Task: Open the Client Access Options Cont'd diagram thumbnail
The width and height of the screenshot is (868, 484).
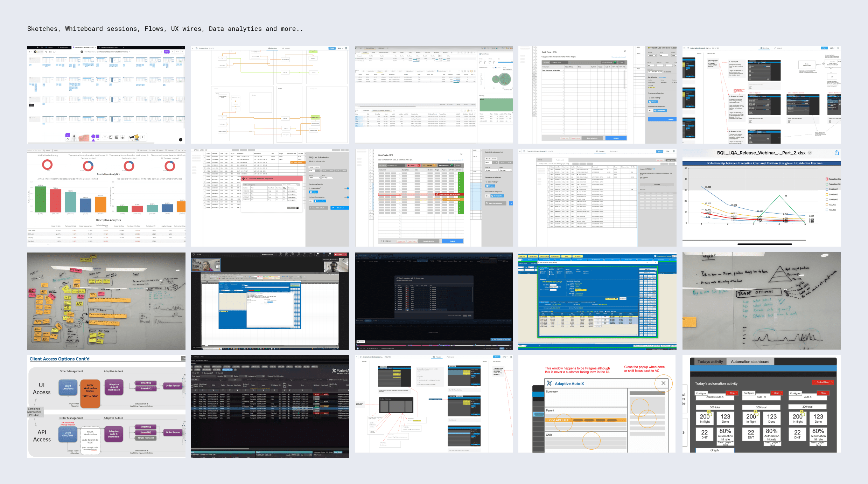Action: [106, 407]
